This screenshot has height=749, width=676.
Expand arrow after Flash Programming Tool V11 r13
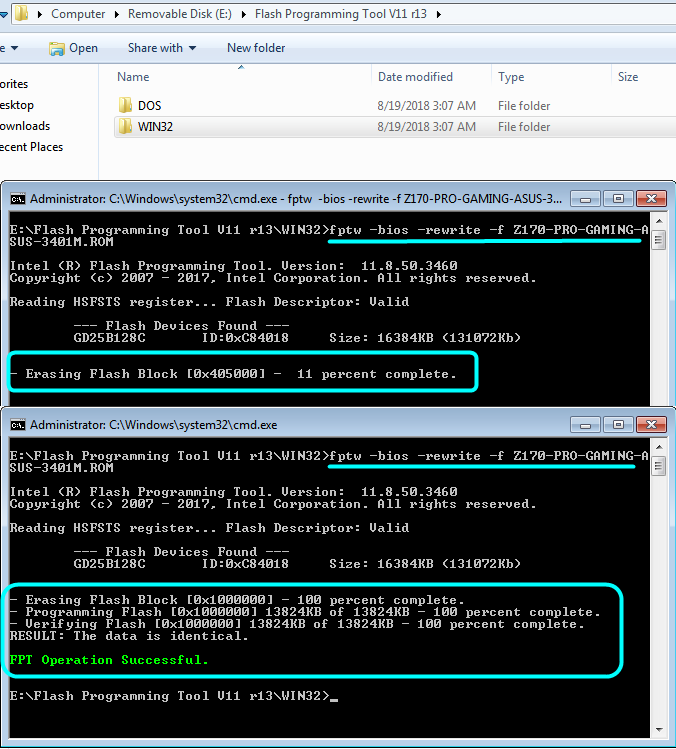439,14
